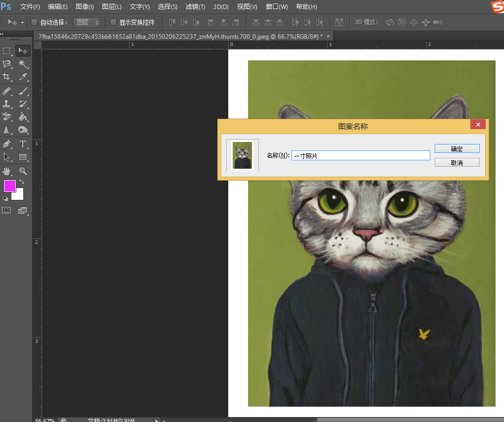Select the Eyedropper tool
Image resolution: width=504 pixels, height=422 pixels.
[x=23, y=77]
